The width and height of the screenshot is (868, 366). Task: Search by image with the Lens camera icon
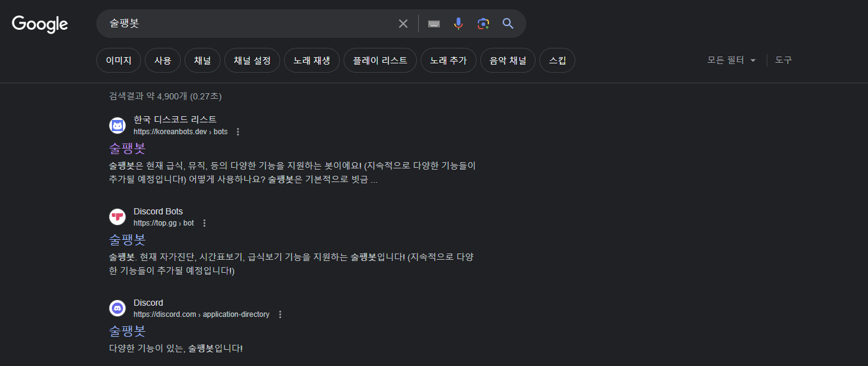tap(483, 24)
